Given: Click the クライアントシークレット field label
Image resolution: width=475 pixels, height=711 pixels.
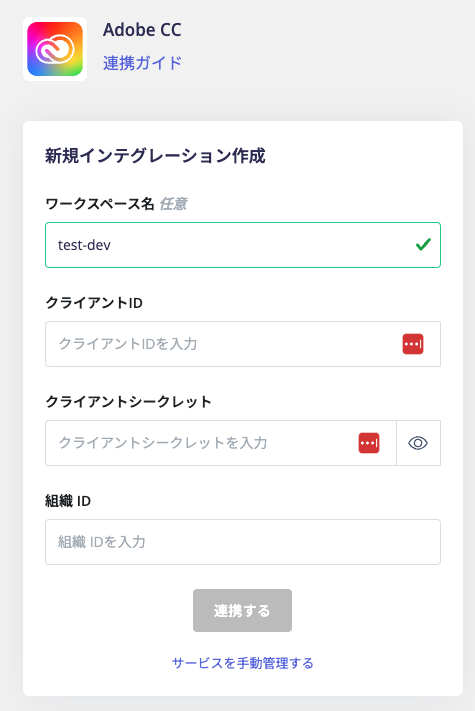Looking at the screenshot, I should point(128,402).
